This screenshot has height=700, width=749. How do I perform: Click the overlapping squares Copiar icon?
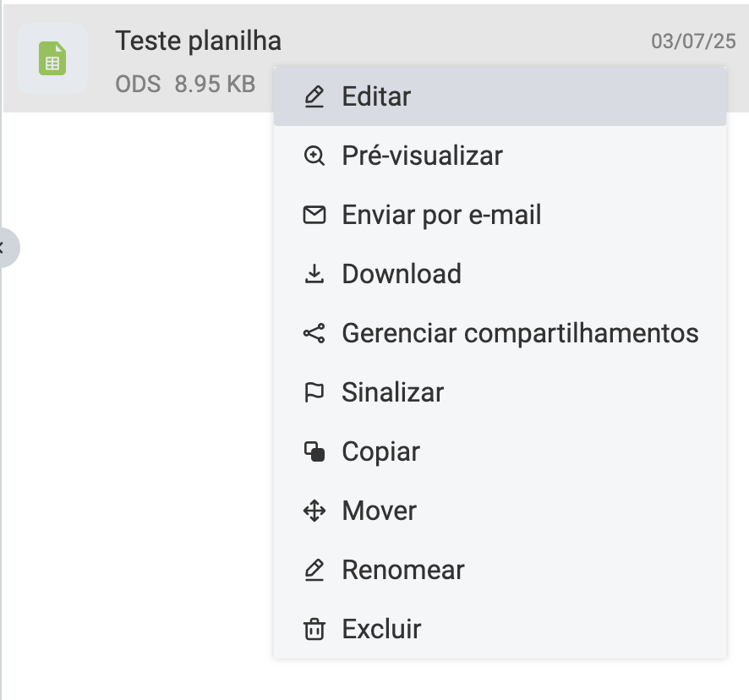314,452
